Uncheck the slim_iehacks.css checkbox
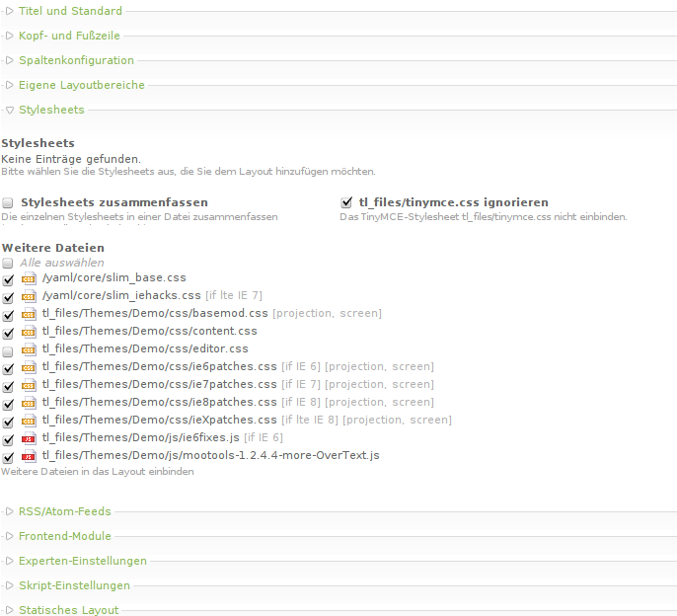 tap(8, 297)
